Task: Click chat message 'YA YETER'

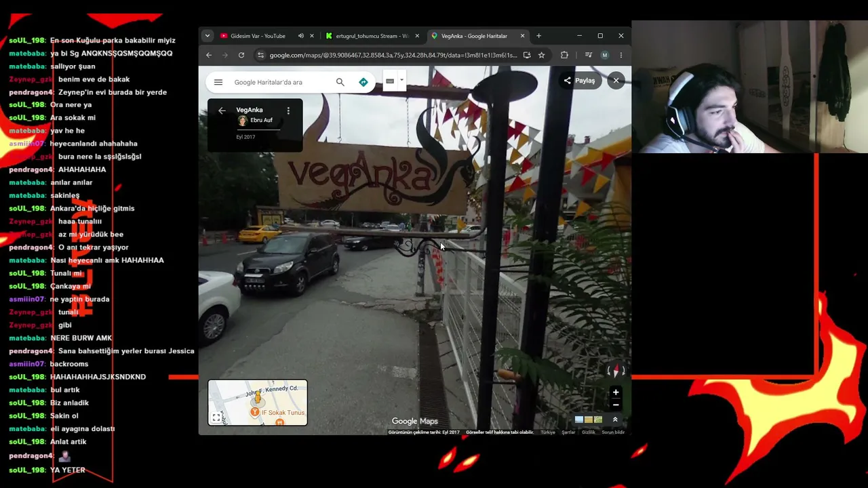Action: 68,470
